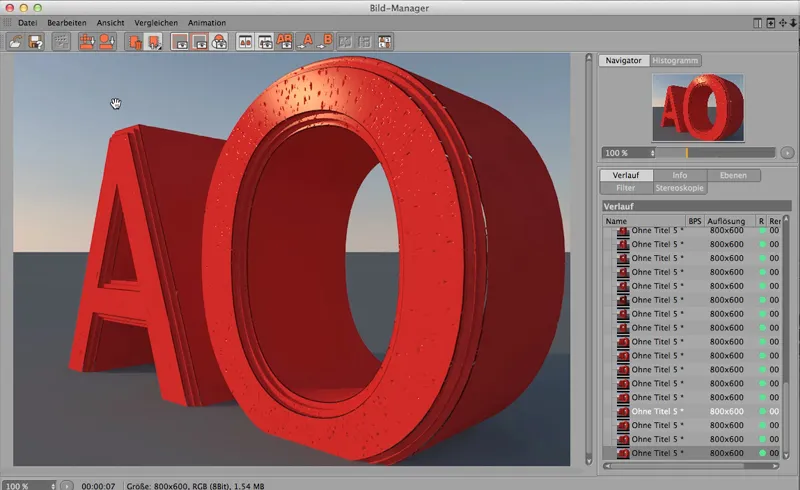Viewport: 800px width, 490px height.
Task: Toggle the first camera-frame view icon
Action: pos(180,42)
